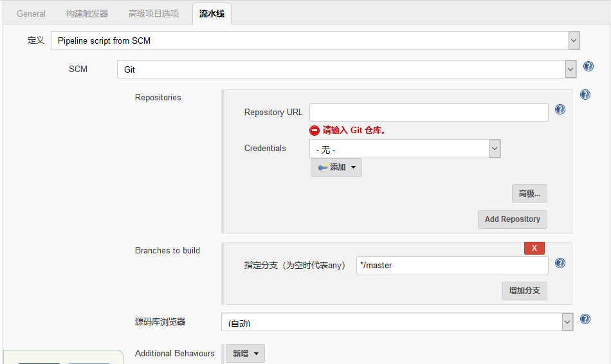The width and height of the screenshot is (611, 364).
Task: Focus the Repository URL input field
Action: tap(428, 113)
